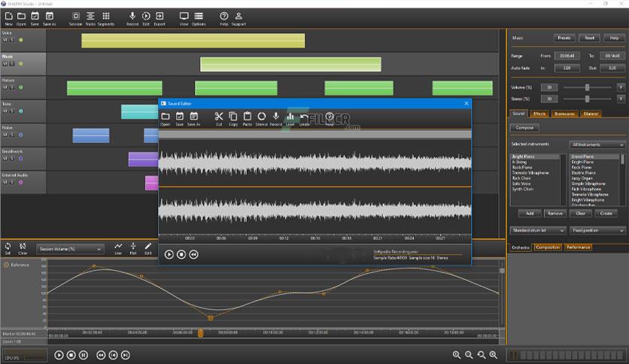Viewport: 629px width, 364px height.
Task: Toggle the Reference curve indicator
Action: 7,265
